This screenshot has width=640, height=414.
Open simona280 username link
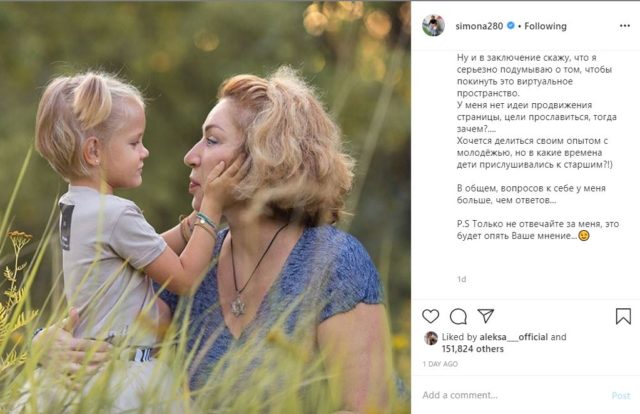click(x=479, y=26)
